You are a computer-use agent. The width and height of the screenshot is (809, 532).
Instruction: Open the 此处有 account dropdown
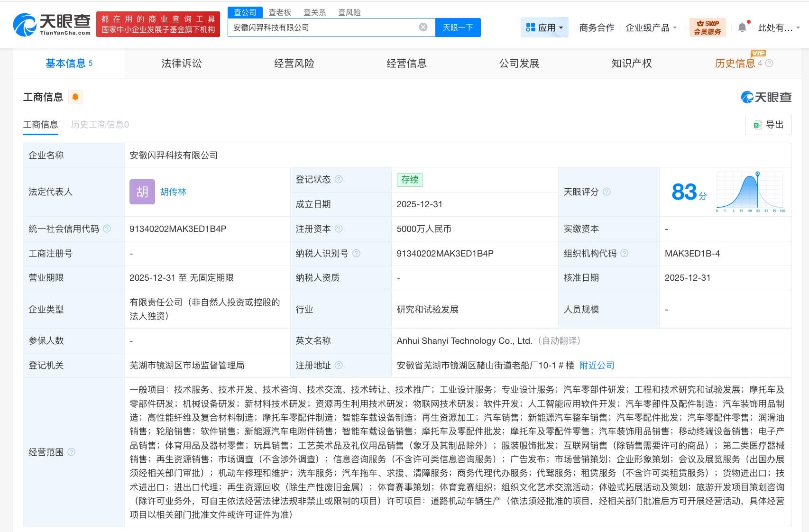point(778,28)
